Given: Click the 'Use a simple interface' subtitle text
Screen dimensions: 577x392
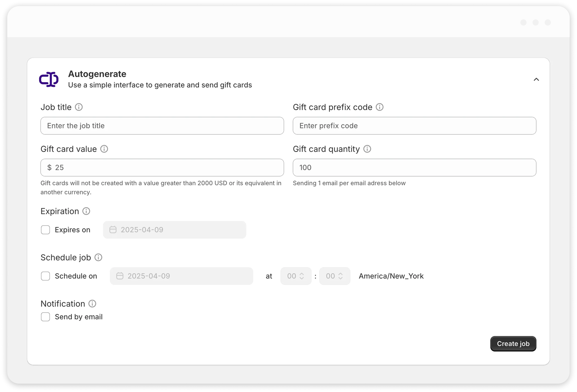Looking at the screenshot, I should pos(160,85).
